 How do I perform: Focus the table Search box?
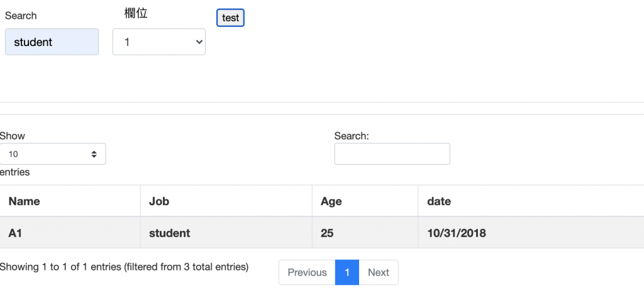(x=392, y=154)
